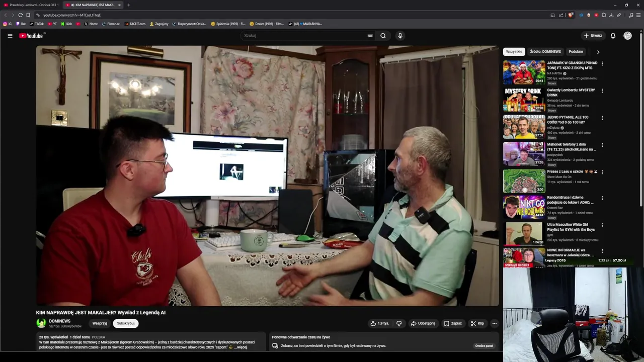The image size is (644, 362).
Task: Select the Źródło: DOMINEWS filter chip
Action: (545, 52)
